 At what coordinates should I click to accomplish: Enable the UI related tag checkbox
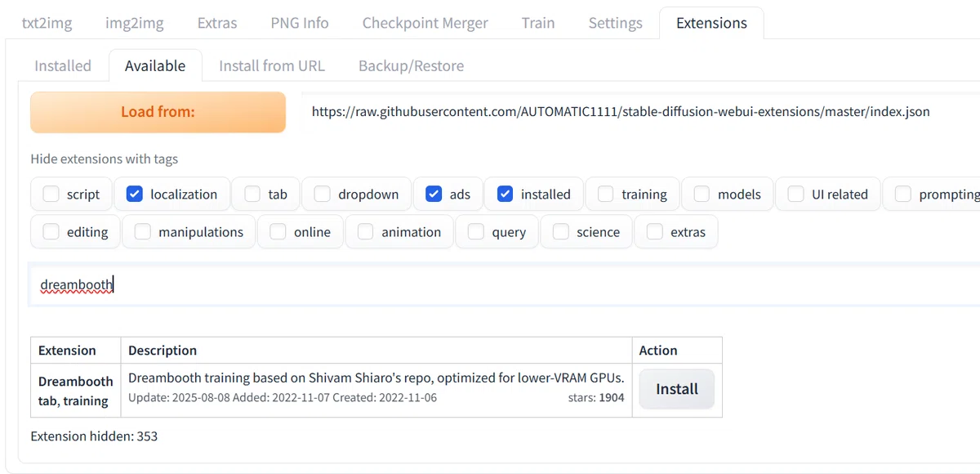pos(796,195)
